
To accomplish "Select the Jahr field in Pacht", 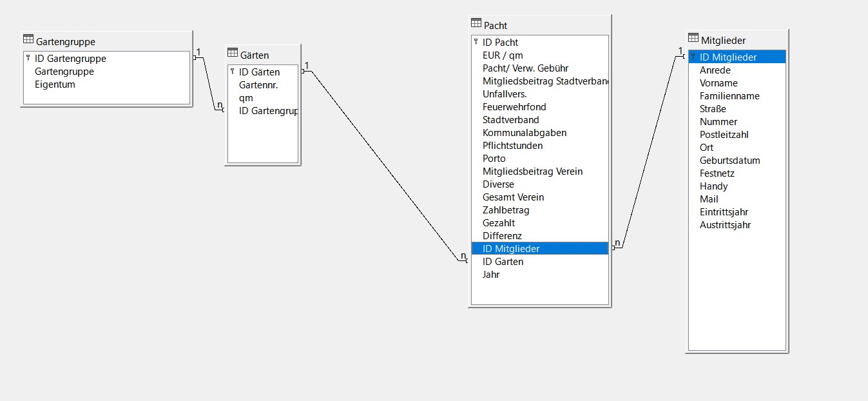I will [491, 274].
